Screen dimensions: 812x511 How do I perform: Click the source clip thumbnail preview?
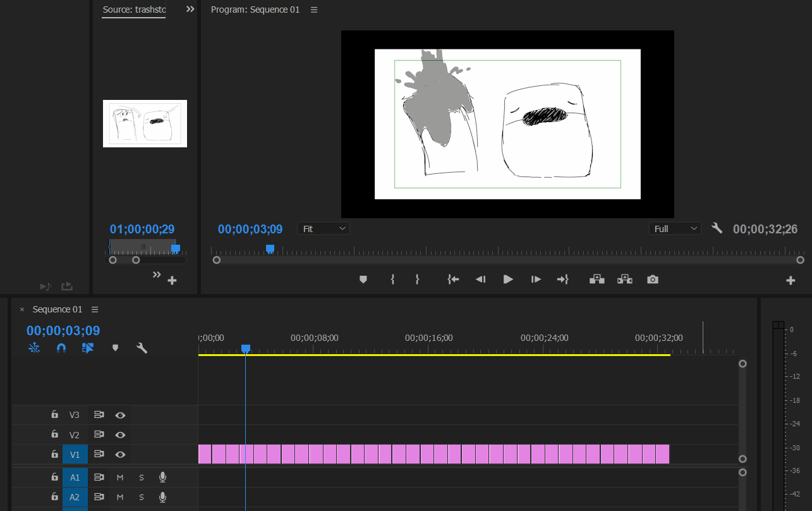click(145, 123)
